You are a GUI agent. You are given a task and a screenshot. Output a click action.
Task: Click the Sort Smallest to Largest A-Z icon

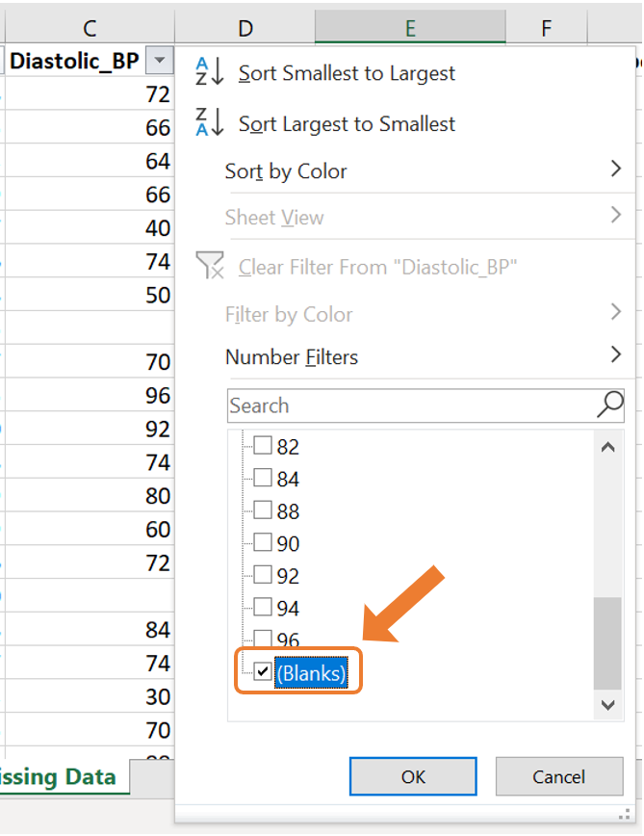pos(209,71)
